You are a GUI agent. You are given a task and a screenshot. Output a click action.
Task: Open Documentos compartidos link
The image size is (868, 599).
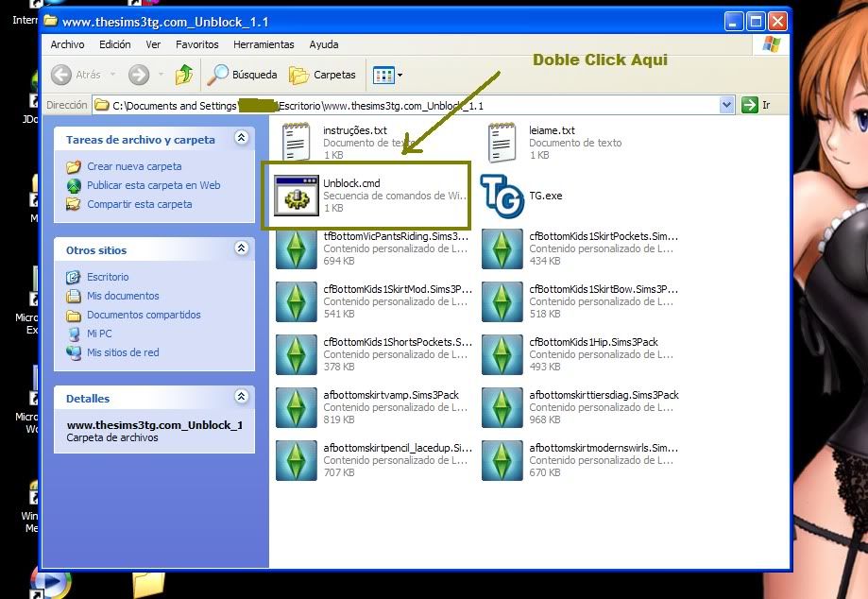click(x=144, y=315)
